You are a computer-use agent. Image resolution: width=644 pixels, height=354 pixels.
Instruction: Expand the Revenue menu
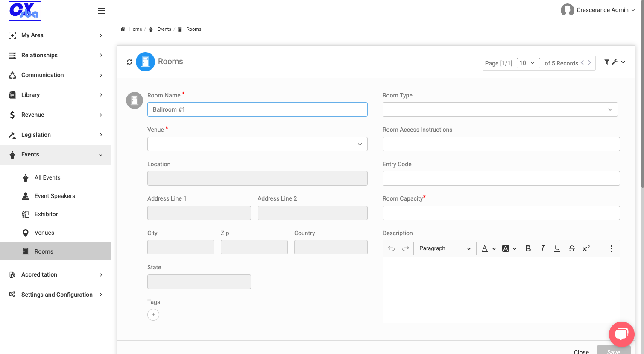[56, 115]
